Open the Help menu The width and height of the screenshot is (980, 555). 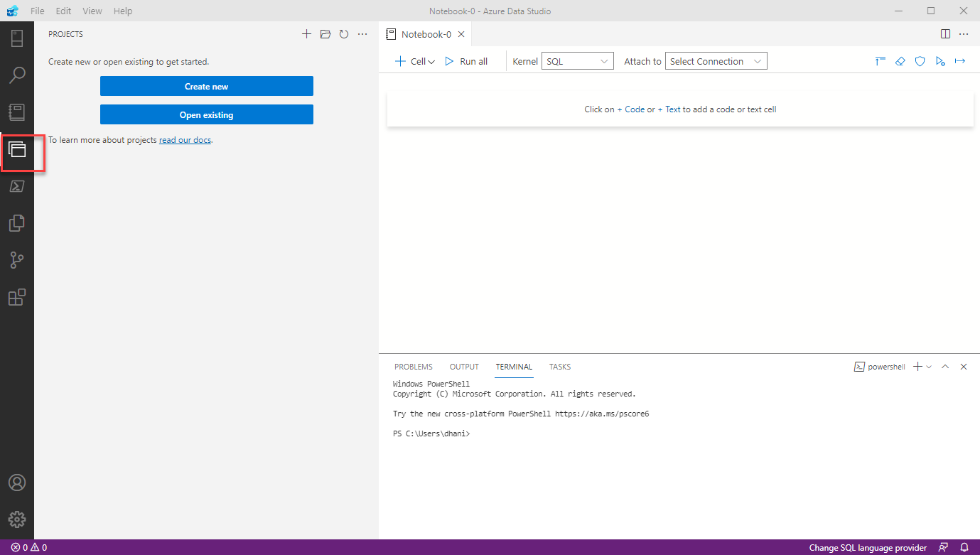[123, 11]
